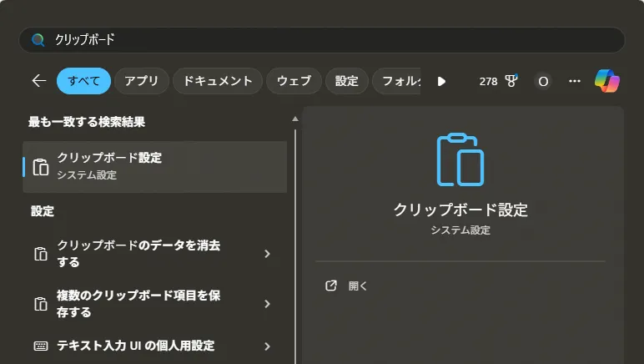Switch to the 設定 filter tab
The image size is (644, 364).
point(347,81)
